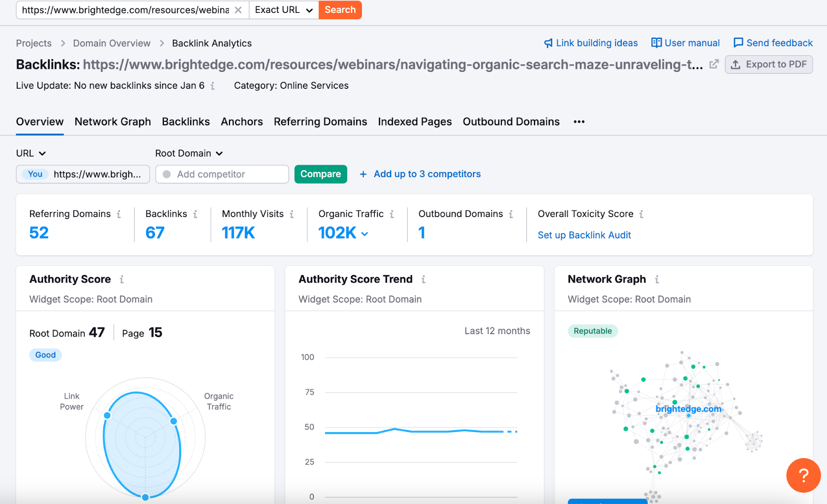Show info for Authority Score widget

click(x=122, y=279)
